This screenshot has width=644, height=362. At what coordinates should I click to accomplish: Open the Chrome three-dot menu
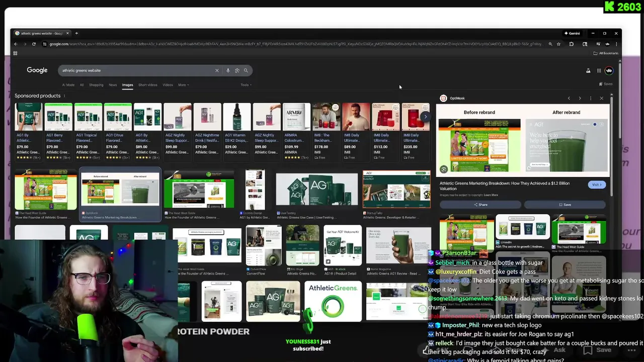tap(616, 44)
